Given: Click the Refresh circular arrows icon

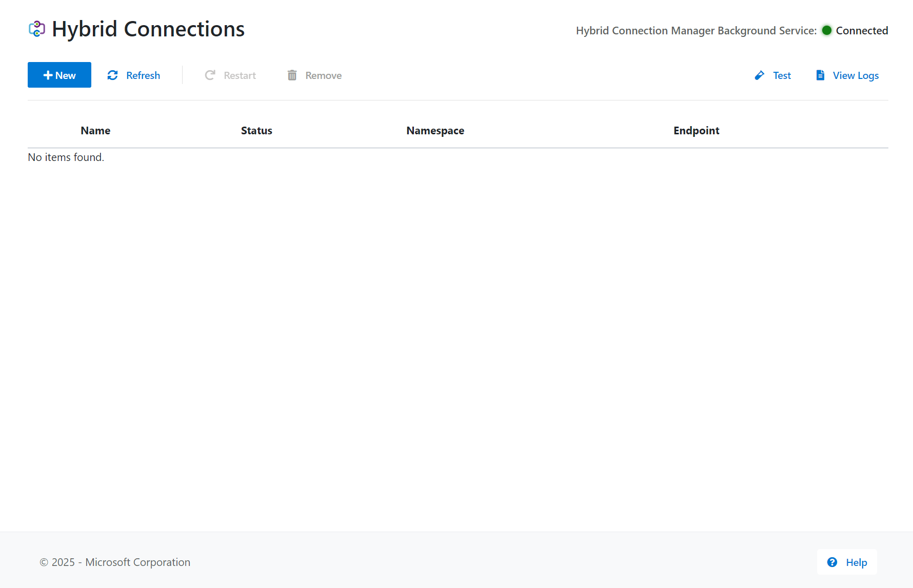Looking at the screenshot, I should pyautogui.click(x=113, y=75).
